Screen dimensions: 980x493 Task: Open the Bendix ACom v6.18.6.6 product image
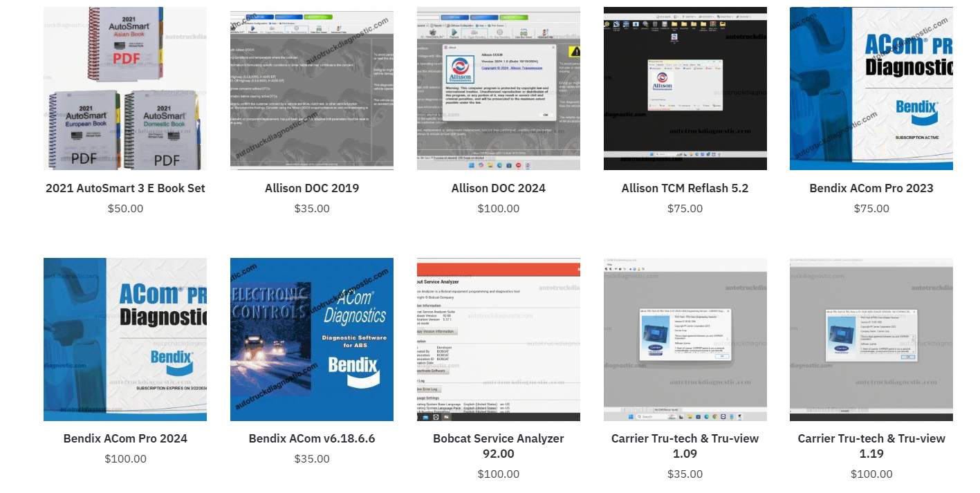312,339
